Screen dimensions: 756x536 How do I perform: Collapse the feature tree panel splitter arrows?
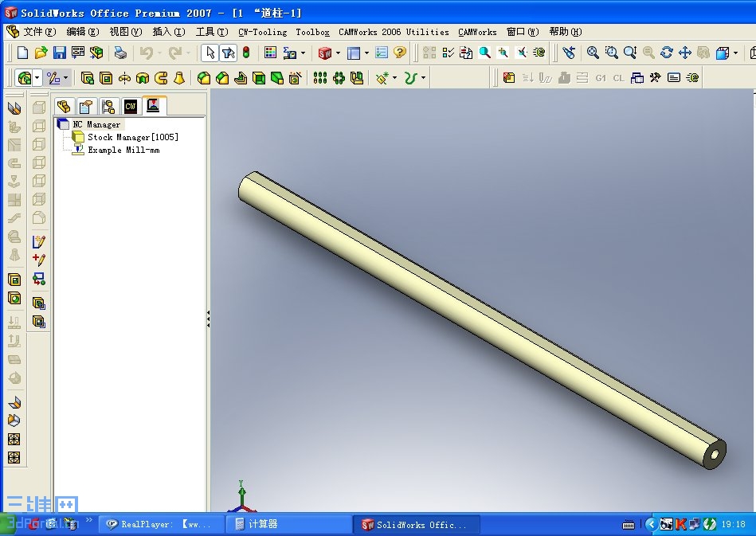pyautogui.click(x=208, y=319)
